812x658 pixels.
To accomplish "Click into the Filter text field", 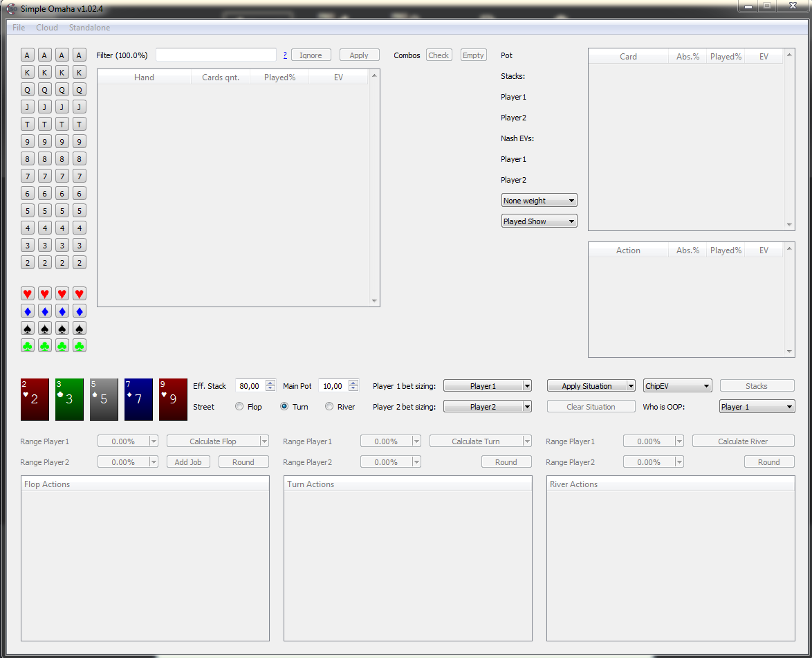I will pyautogui.click(x=216, y=55).
